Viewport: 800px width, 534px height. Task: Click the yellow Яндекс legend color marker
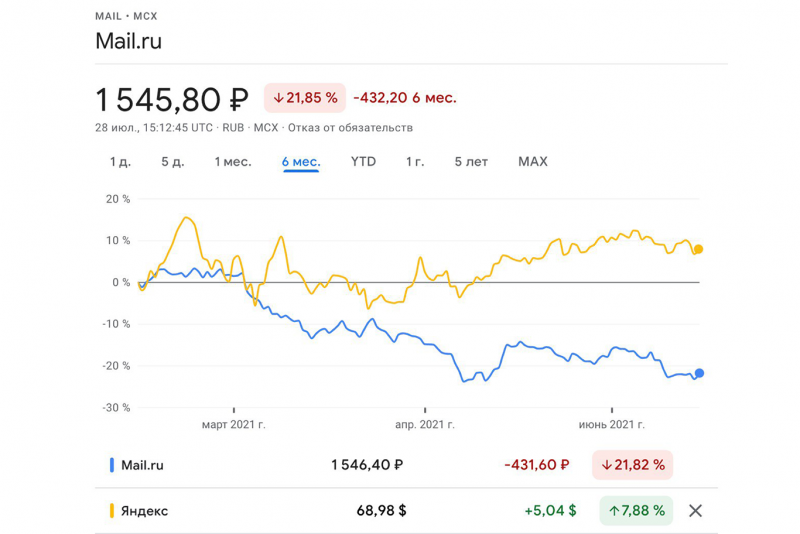pos(111,511)
